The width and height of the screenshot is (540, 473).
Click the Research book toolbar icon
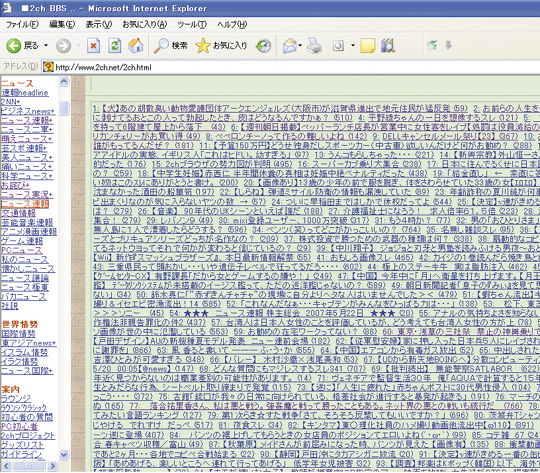point(388,45)
